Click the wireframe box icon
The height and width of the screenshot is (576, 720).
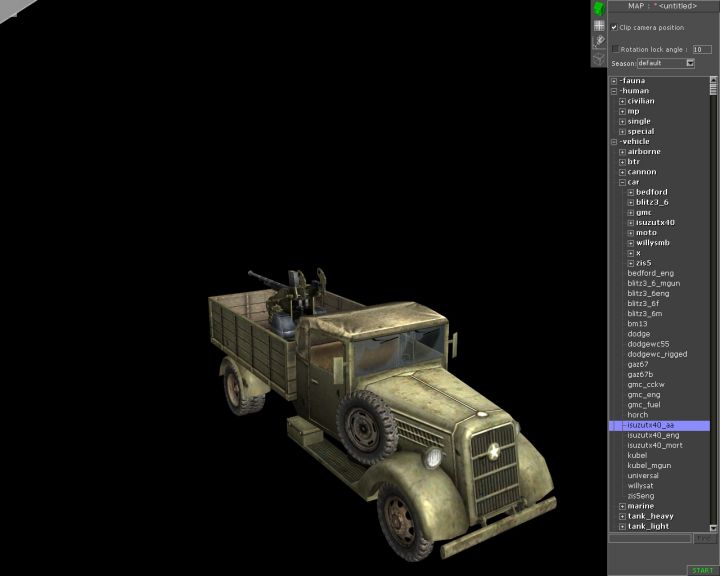click(599, 58)
